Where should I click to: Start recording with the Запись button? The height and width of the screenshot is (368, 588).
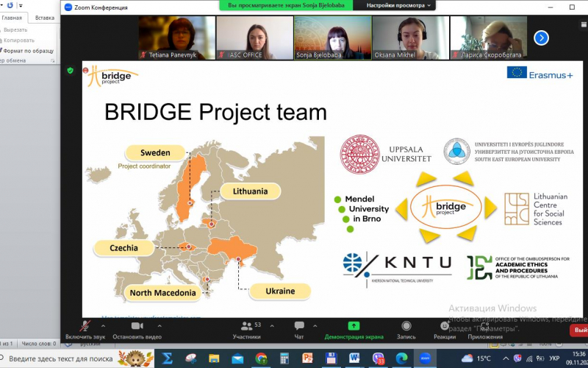406,330
